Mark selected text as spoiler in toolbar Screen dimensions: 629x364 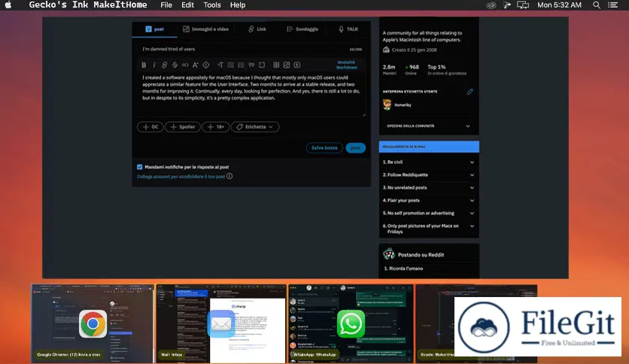coord(206,65)
